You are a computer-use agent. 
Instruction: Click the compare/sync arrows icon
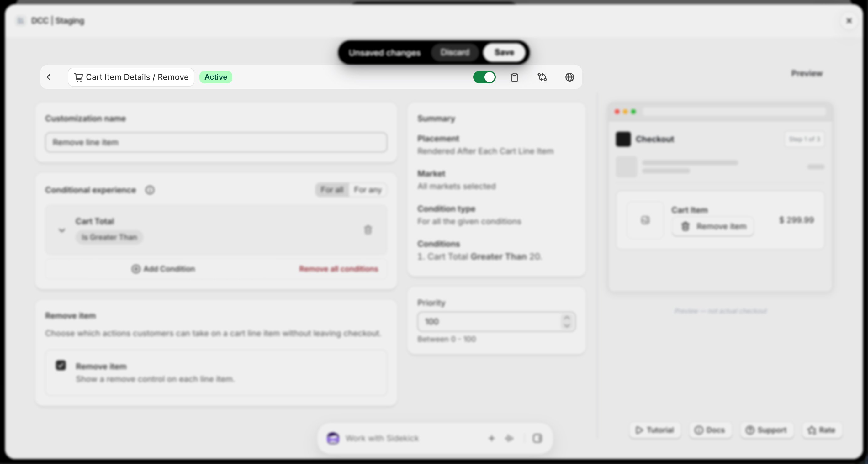[x=542, y=77]
